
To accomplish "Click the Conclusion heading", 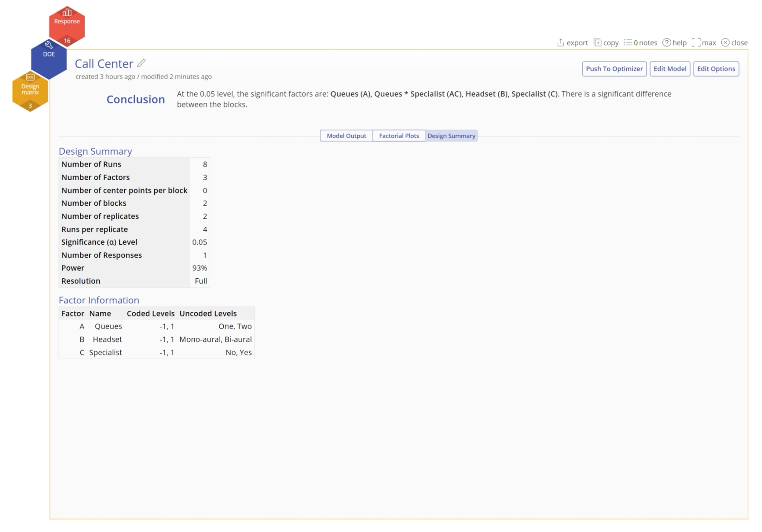I will (x=136, y=99).
